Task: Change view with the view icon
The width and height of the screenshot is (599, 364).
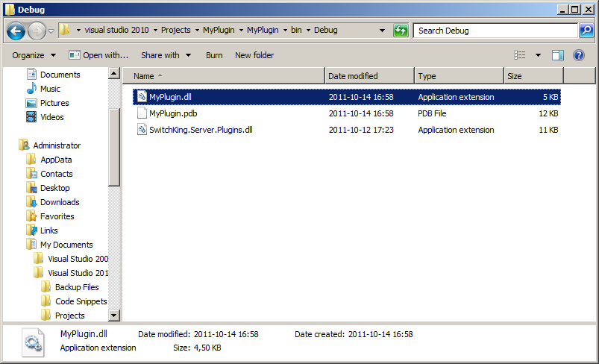Action: coord(519,55)
